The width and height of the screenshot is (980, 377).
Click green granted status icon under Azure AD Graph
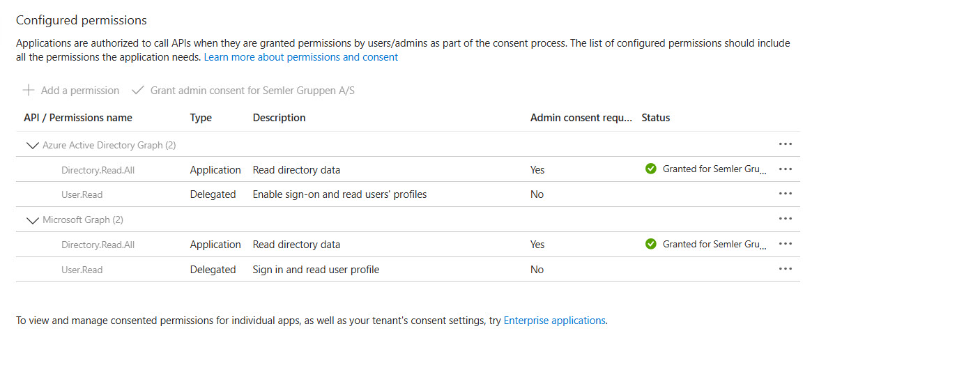[x=651, y=169]
